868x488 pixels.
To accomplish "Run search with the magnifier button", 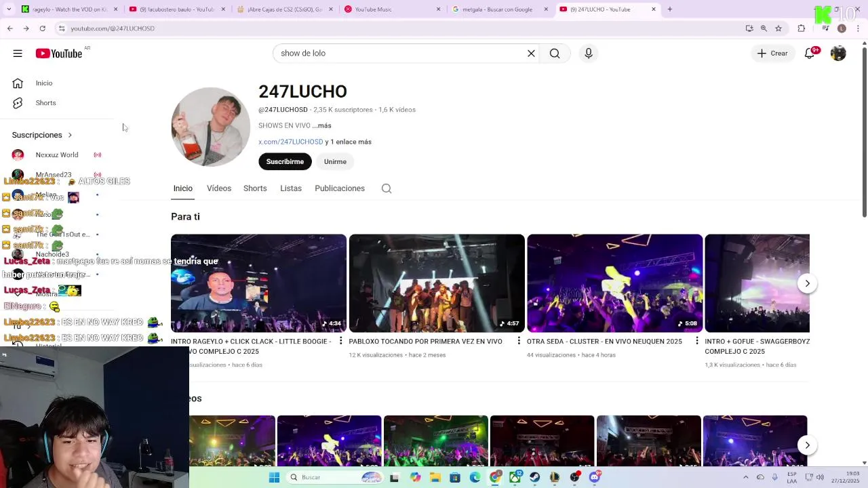I will click(x=555, y=54).
